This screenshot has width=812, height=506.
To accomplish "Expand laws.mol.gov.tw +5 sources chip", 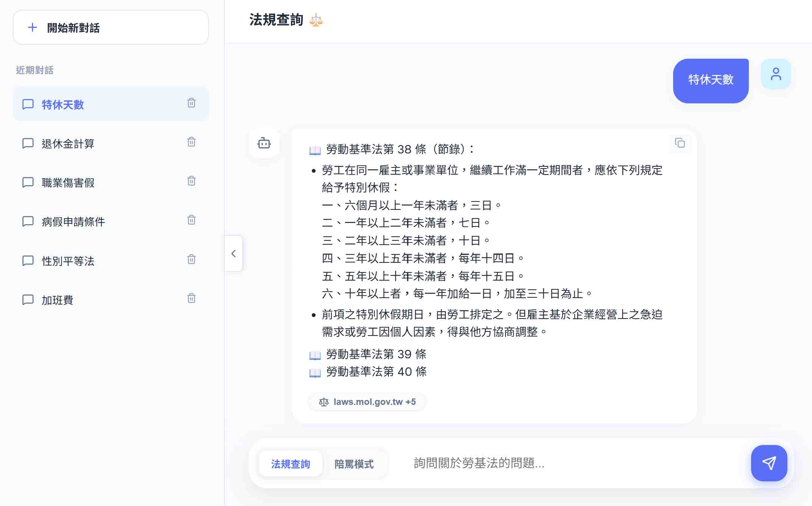I will click(x=367, y=402).
